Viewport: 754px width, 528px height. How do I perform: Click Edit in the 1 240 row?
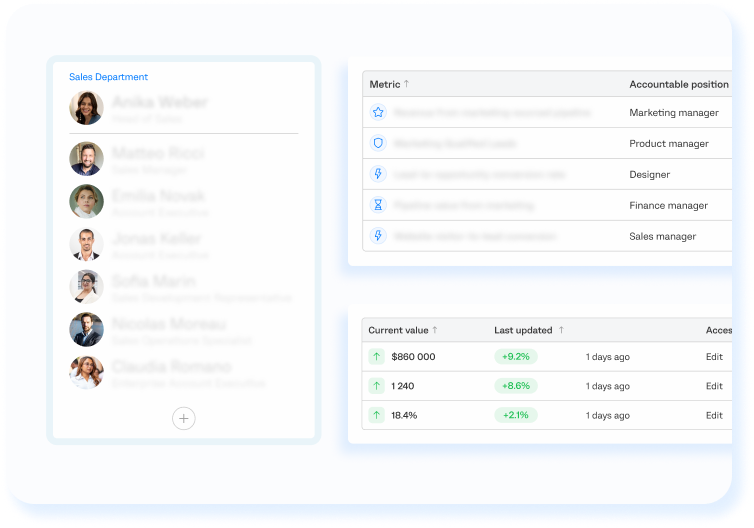[714, 386]
